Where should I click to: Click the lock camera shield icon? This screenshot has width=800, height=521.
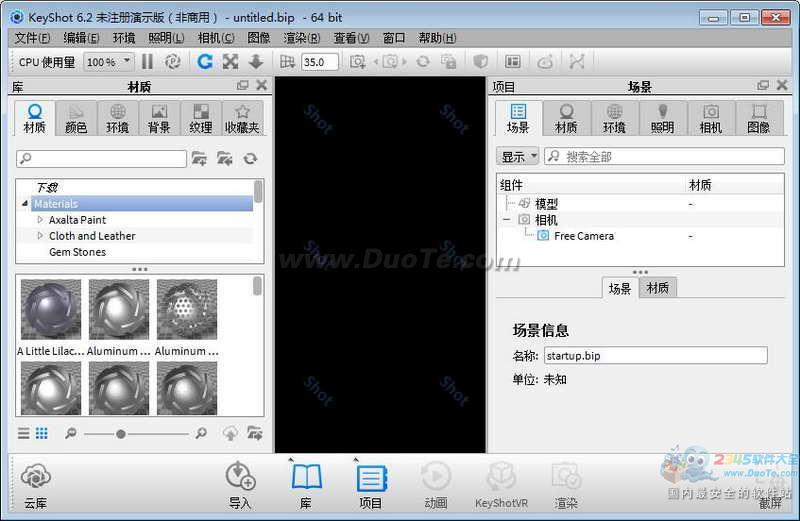(480, 62)
